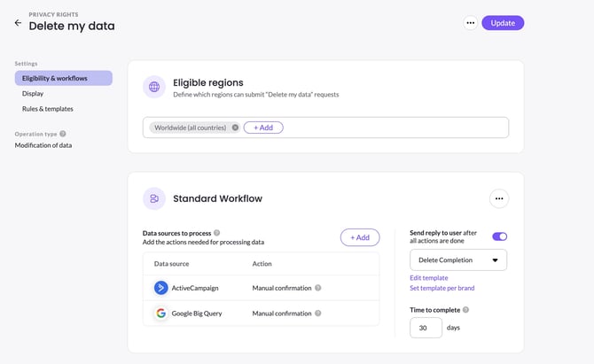Click the help icon for Google Big Query Manual confirmation

tap(318, 313)
